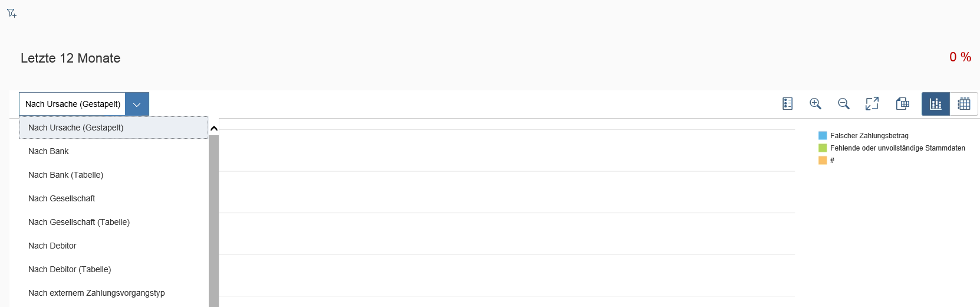This screenshot has width=980, height=307.
Task: Select the Nach Debitor entry
Action: point(52,246)
